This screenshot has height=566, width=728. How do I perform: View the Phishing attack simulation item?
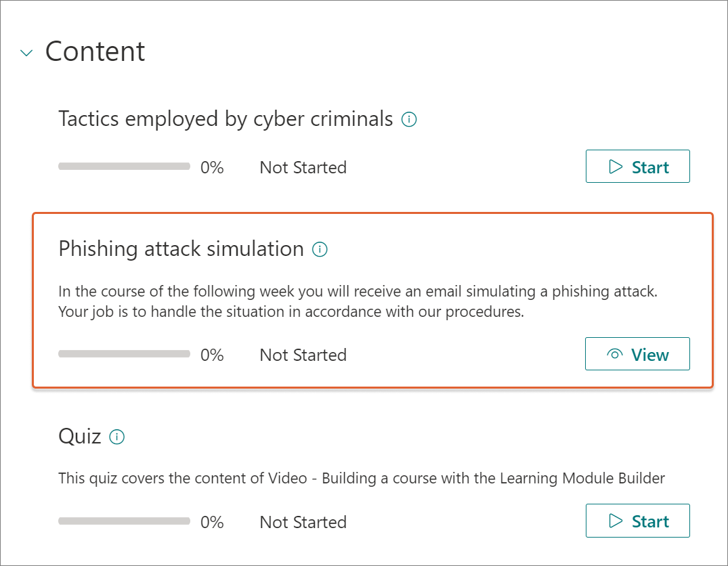637,354
